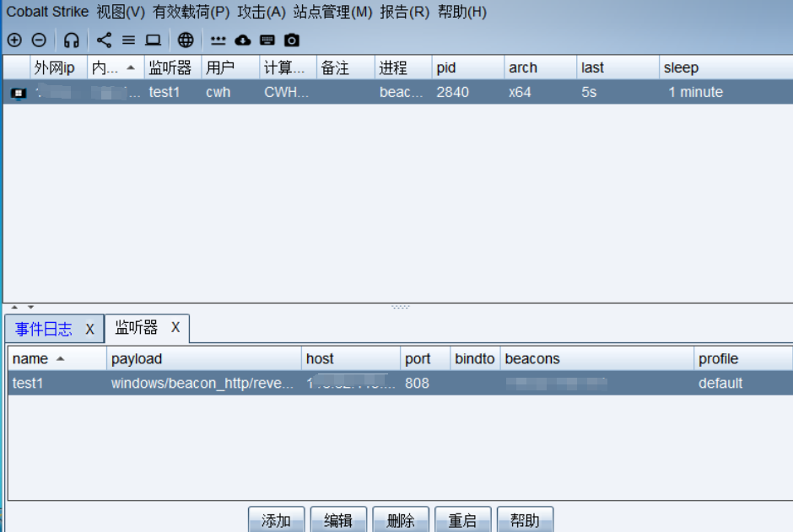
Task: Click the 重启 button
Action: [463, 520]
